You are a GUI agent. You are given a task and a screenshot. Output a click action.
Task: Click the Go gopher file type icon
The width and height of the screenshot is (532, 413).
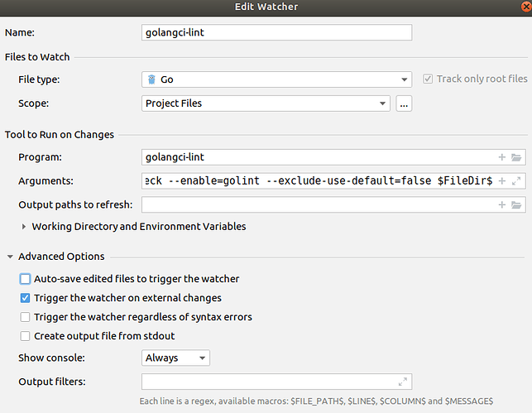pos(151,79)
